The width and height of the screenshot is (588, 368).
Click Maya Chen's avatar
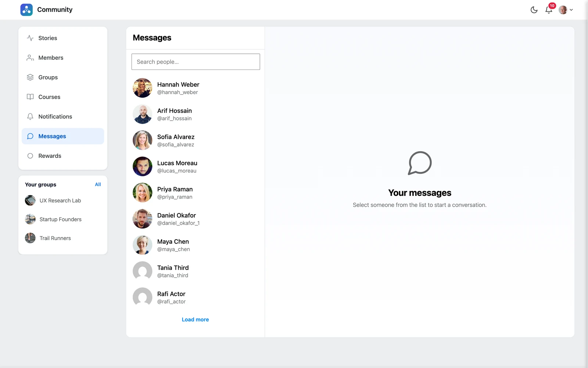pos(143,245)
